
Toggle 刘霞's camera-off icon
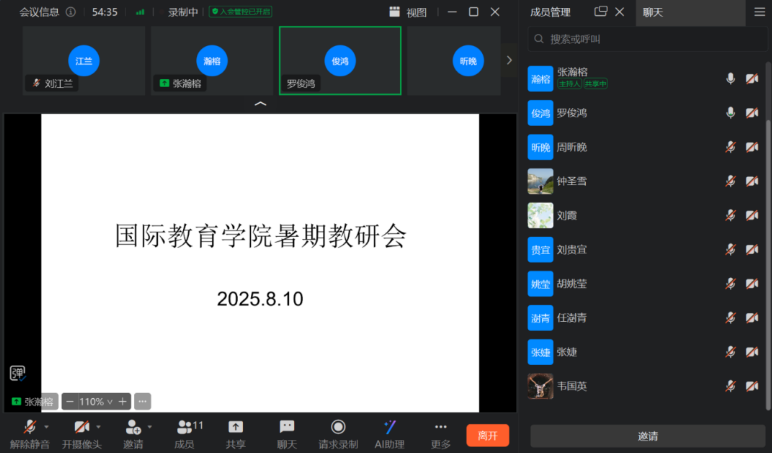click(752, 215)
